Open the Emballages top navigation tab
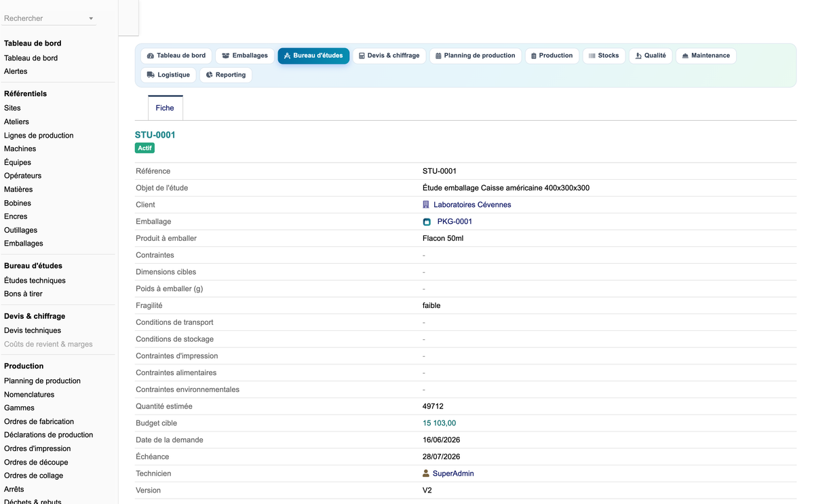This screenshot has width=814, height=504. pyautogui.click(x=245, y=56)
